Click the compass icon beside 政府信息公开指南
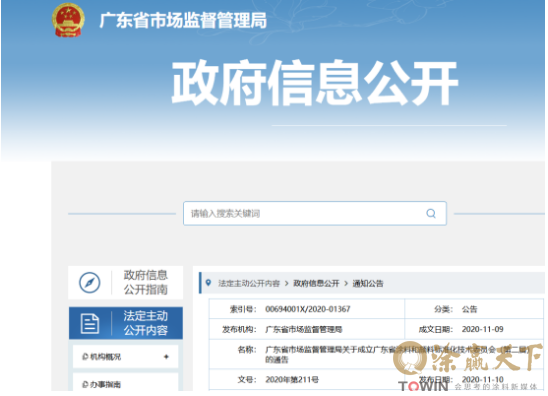The height and width of the screenshot is (396, 548). 89,282
